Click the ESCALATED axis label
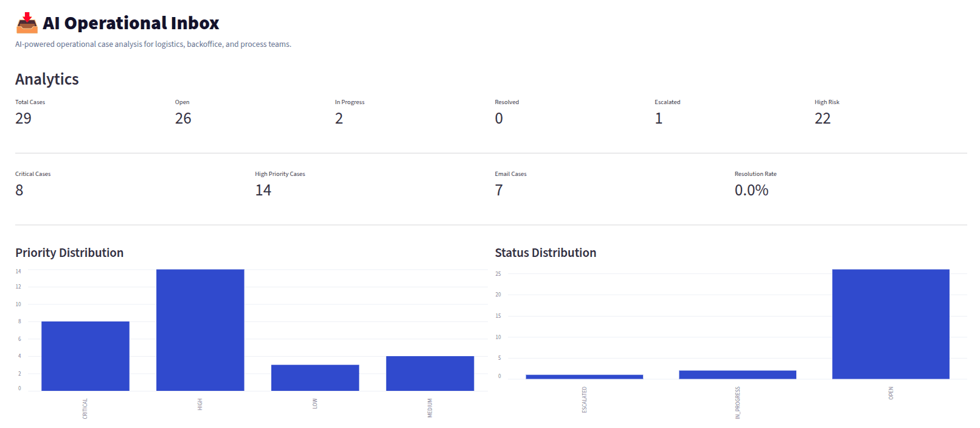The width and height of the screenshot is (980, 428). [585, 400]
